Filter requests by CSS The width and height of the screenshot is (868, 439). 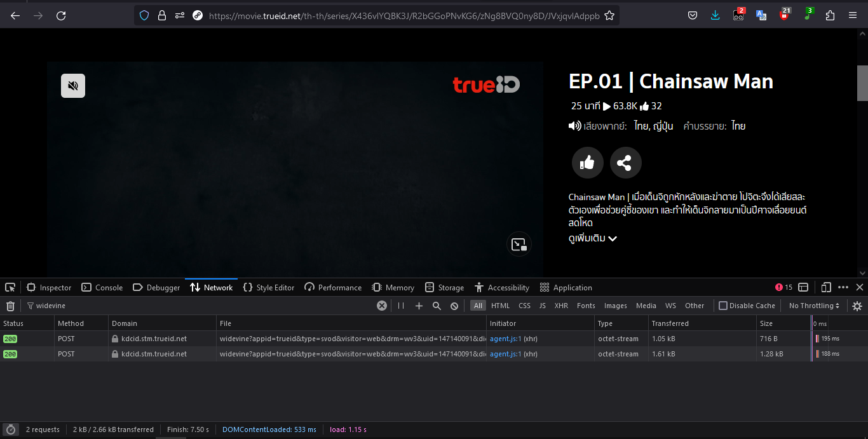tap(524, 306)
